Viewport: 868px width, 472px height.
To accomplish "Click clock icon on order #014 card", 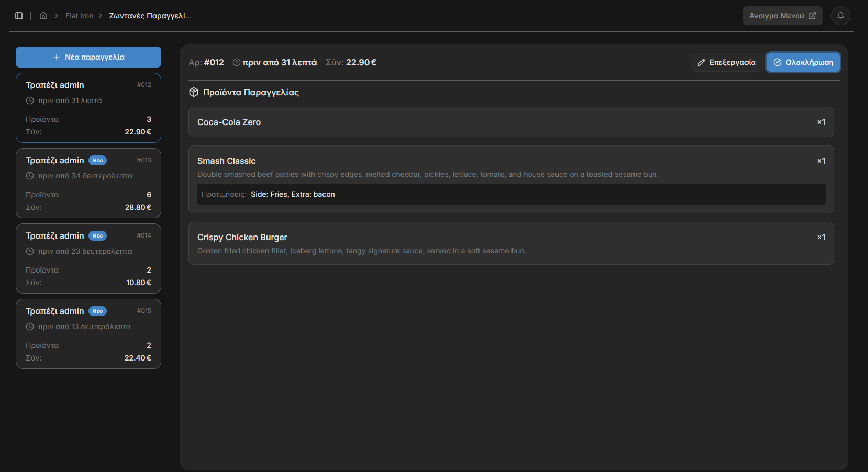I will coord(30,251).
